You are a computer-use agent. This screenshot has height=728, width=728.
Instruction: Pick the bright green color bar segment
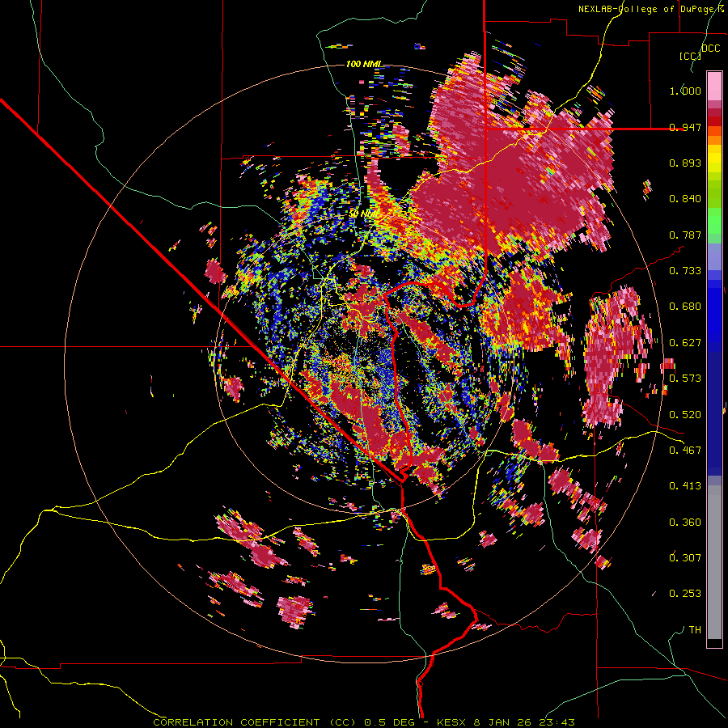(x=714, y=221)
